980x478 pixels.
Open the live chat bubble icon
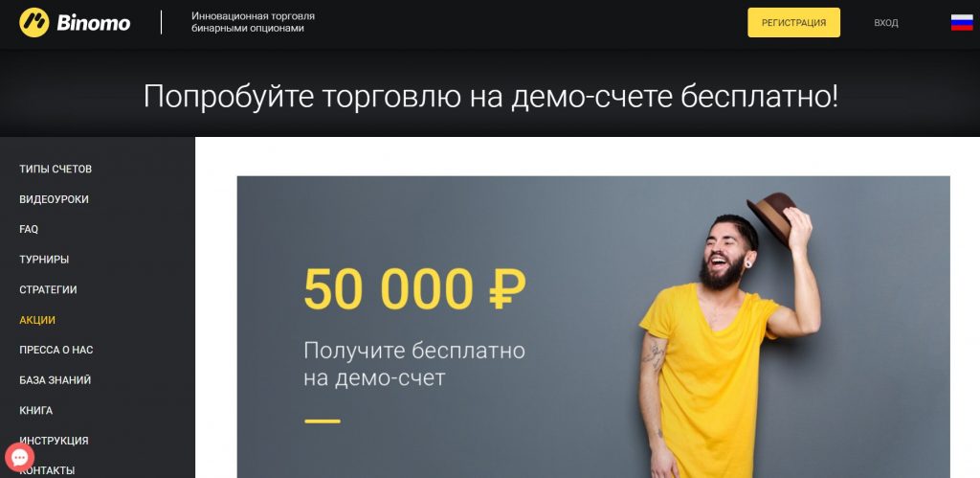(x=19, y=457)
